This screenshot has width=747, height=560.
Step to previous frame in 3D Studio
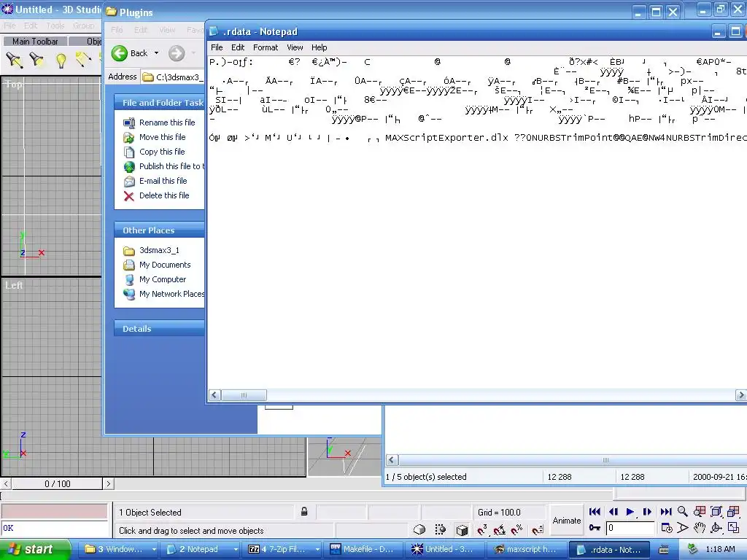click(613, 512)
